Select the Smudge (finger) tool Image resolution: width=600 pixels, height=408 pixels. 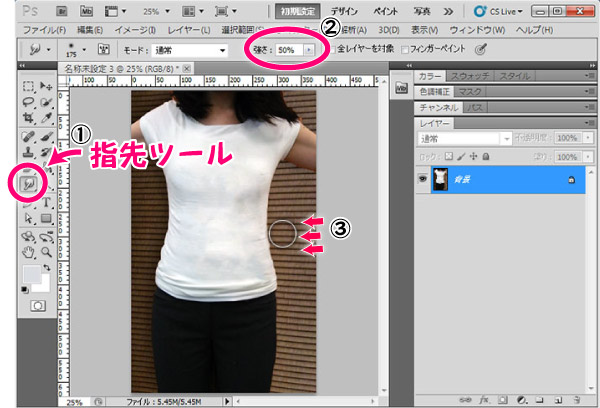pyautogui.click(x=28, y=182)
